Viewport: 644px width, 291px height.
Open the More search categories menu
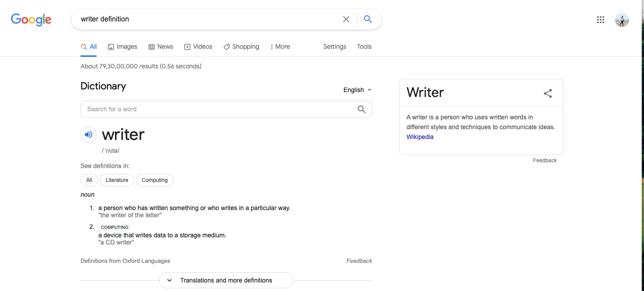(280, 46)
